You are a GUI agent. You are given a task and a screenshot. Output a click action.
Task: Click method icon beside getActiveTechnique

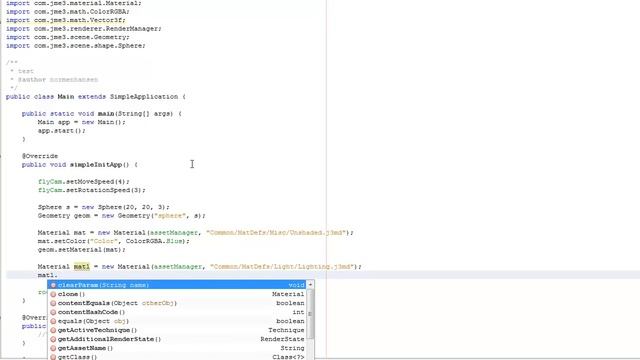point(53,330)
